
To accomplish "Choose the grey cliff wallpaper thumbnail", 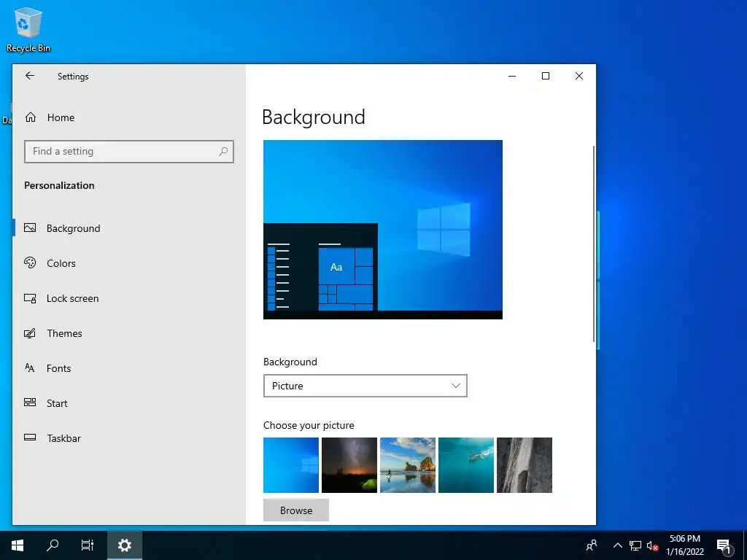I will pos(525,465).
